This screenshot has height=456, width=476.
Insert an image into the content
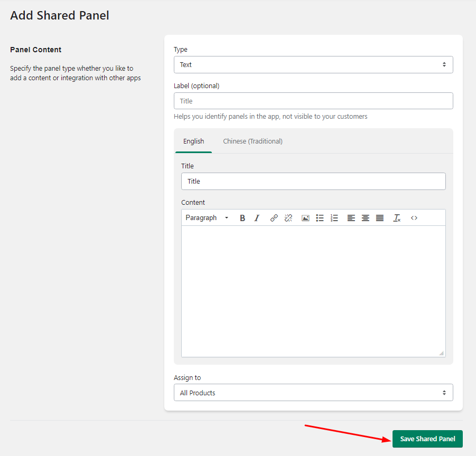click(305, 218)
